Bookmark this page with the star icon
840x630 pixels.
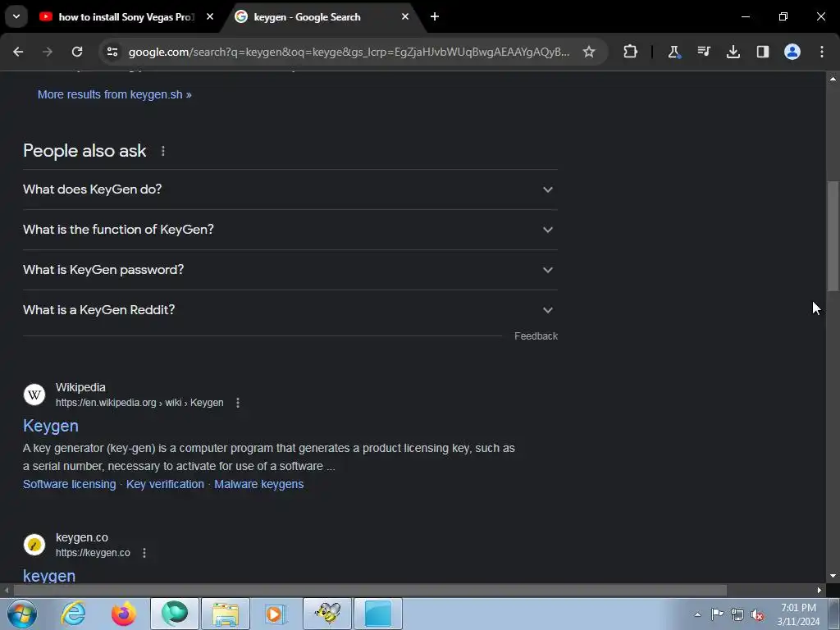click(589, 52)
